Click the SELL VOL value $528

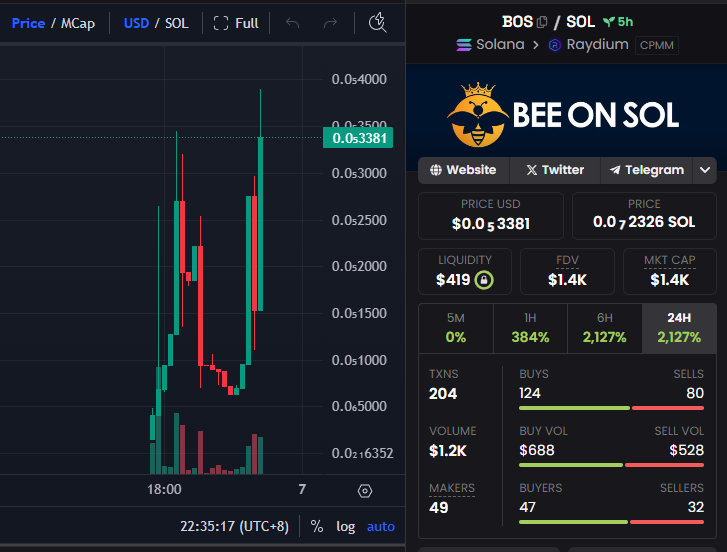coord(687,450)
